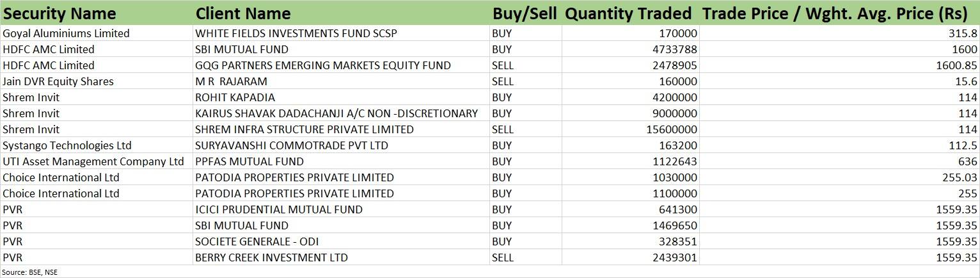Click the Buy/Sell column header
Image resolution: width=980 pixels, height=278 pixels.
point(526,13)
